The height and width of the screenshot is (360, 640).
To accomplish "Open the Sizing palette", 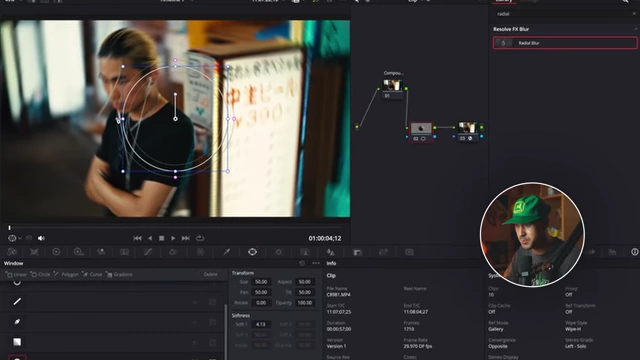I will coord(383,252).
